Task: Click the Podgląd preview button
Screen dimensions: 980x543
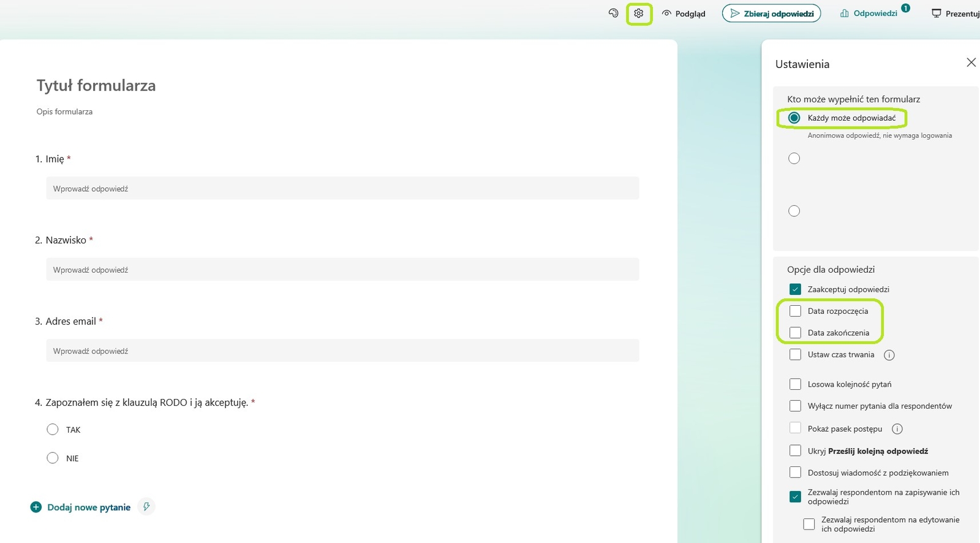Action: tap(684, 13)
